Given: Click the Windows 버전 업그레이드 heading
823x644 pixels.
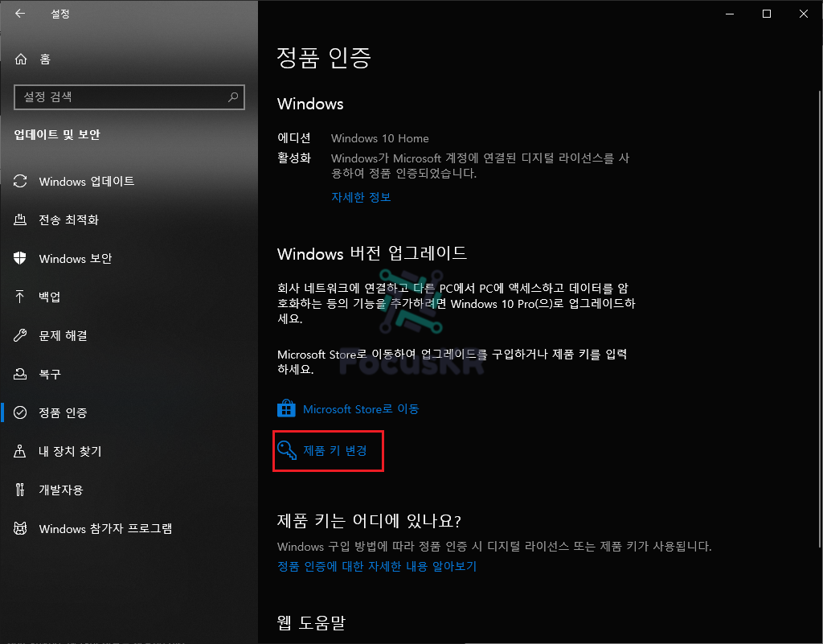Looking at the screenshot, I should pos(372,254).
